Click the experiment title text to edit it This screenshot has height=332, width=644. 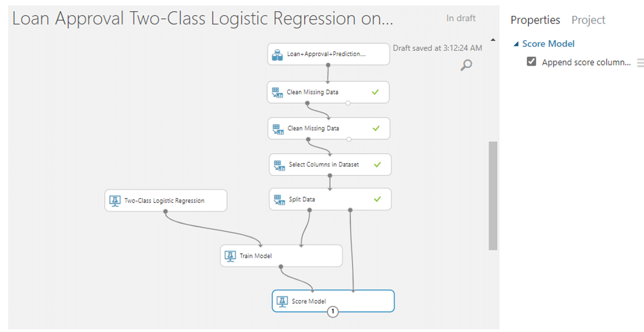point(202,19)
